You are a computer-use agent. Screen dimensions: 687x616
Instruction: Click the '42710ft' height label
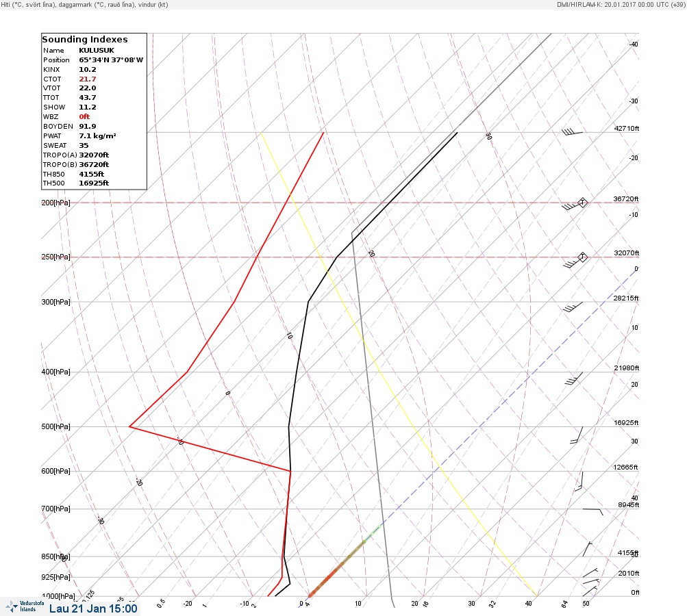click(627, 128)
